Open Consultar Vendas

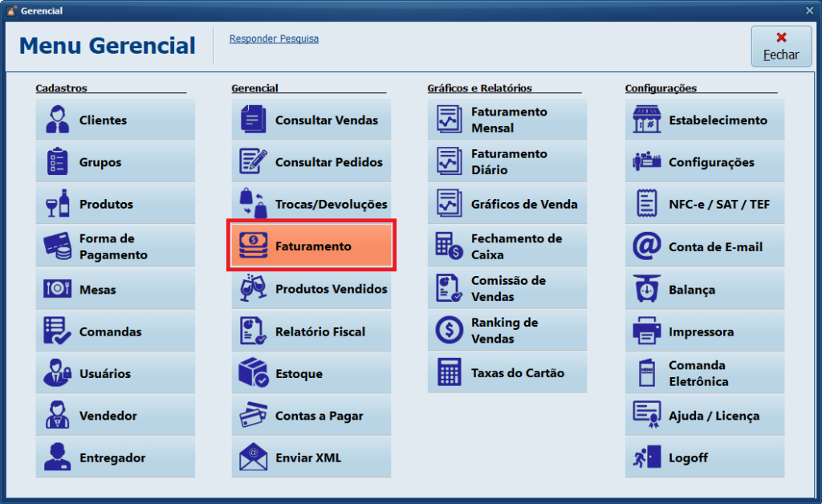coord(311,120)
